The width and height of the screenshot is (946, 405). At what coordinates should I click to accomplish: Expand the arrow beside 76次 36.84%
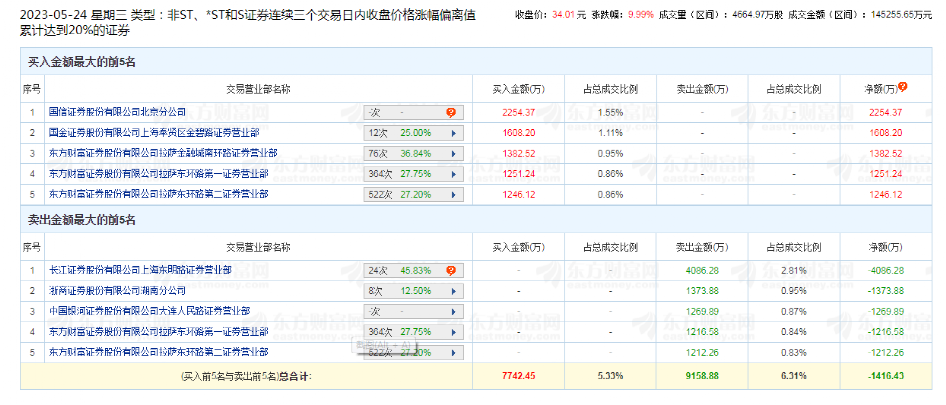tap(453, 153)
